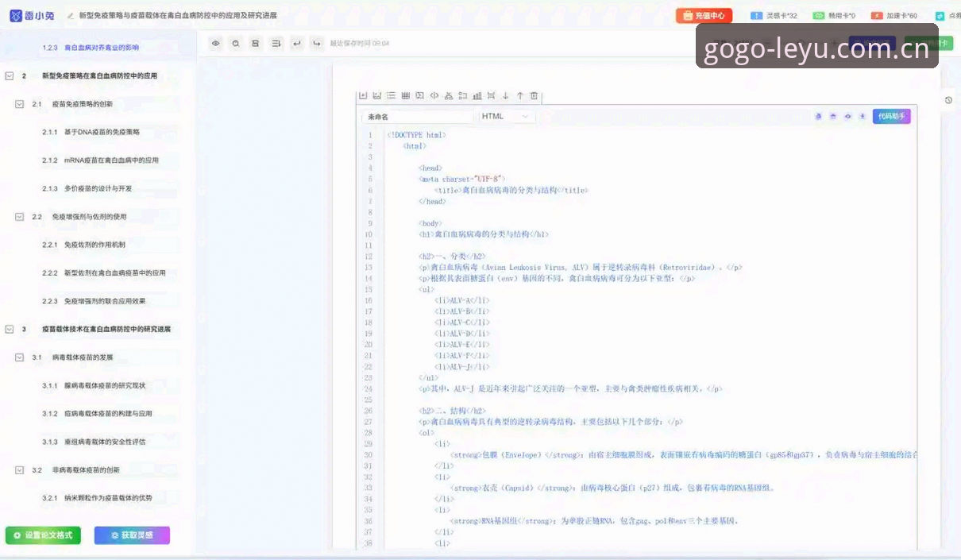The width and height of the screenshot is (961, 560).
Task: Click the code line containing <!DOCTYPE html>
Action: tap(416, 135)
